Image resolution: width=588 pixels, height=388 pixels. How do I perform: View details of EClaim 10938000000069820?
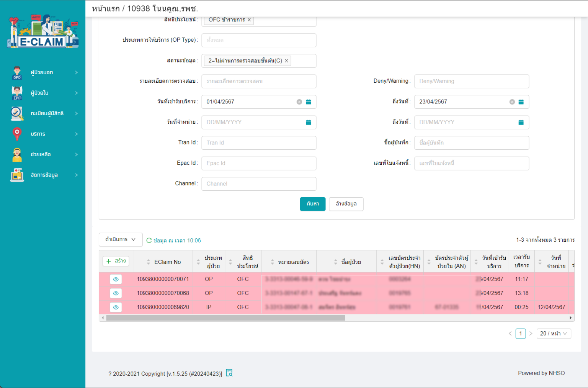[116, 307]
